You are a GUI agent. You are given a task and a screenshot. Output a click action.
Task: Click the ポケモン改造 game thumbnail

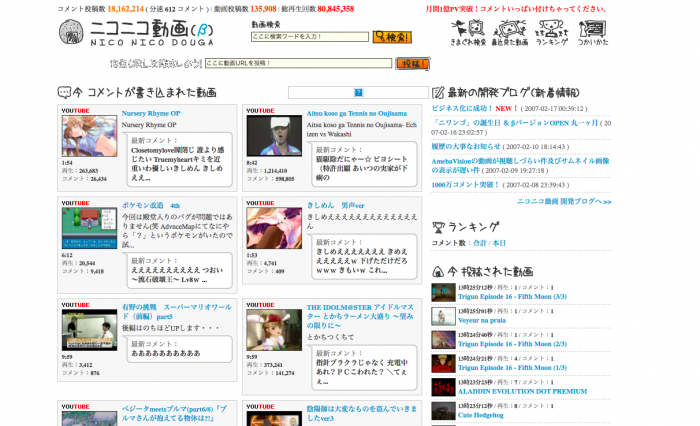coord(89,228)
